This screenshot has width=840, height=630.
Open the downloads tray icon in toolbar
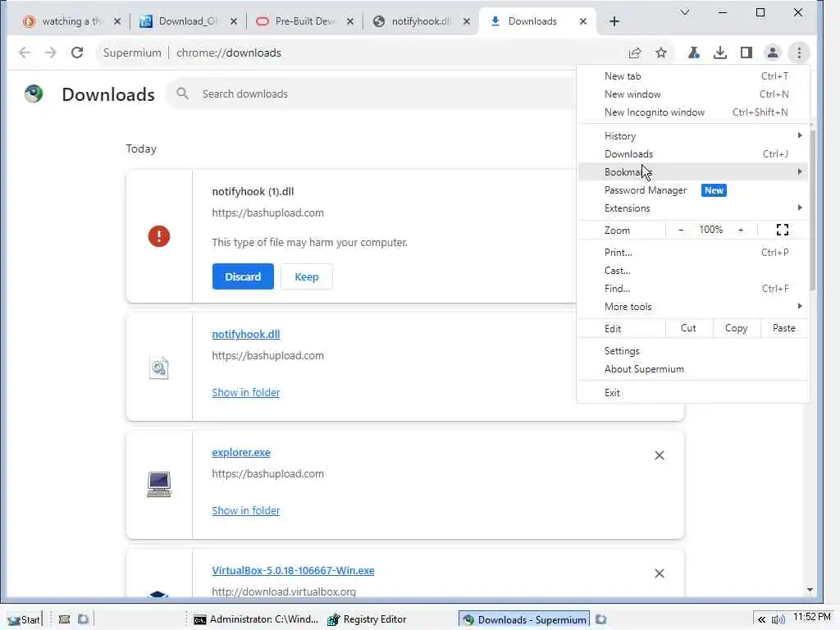[720, 52]
